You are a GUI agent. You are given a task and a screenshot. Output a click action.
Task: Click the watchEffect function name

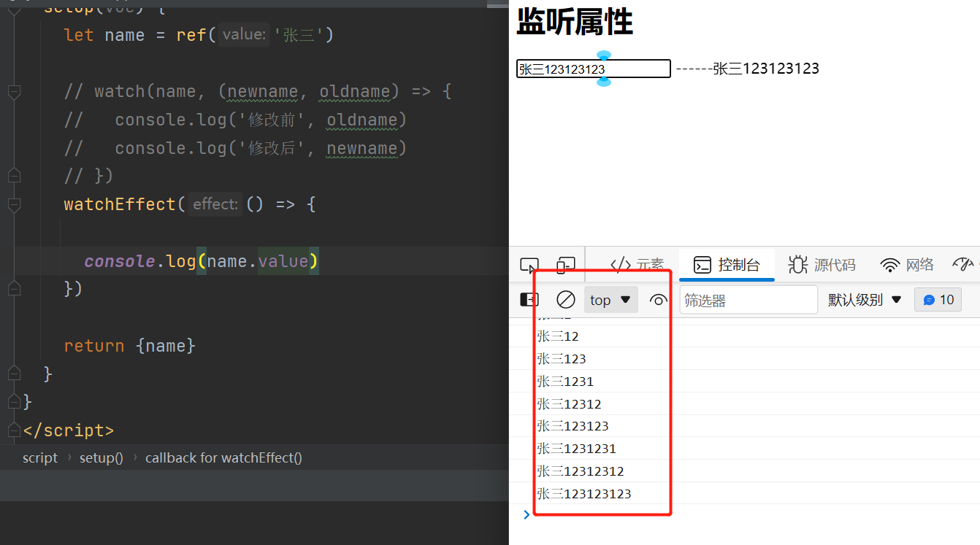120,204
